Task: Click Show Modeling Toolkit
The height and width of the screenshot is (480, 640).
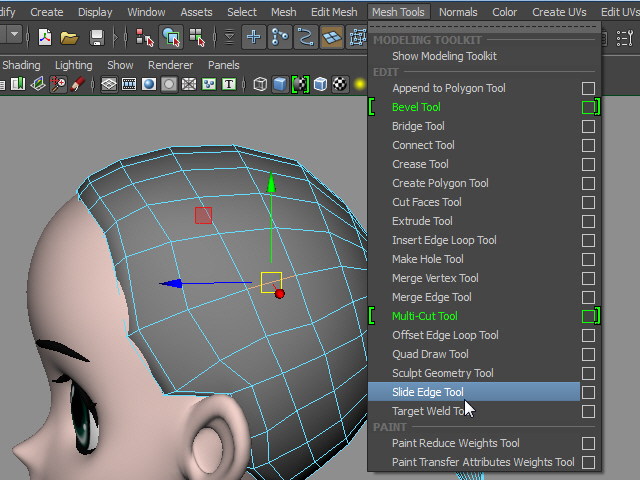Action: (x=444, y=57)
